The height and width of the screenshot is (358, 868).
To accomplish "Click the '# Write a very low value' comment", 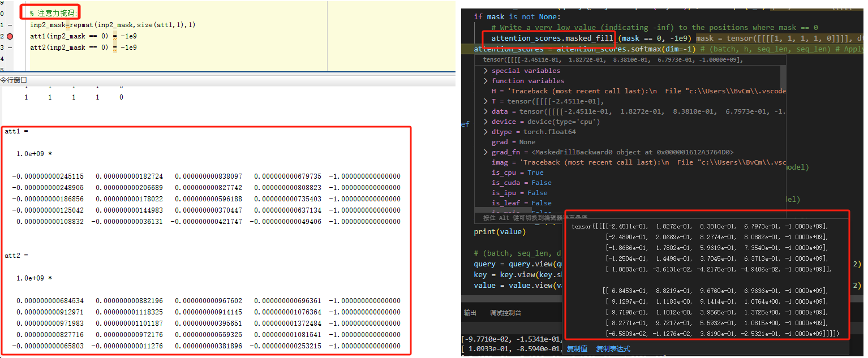I will click(x=655, y=28).
